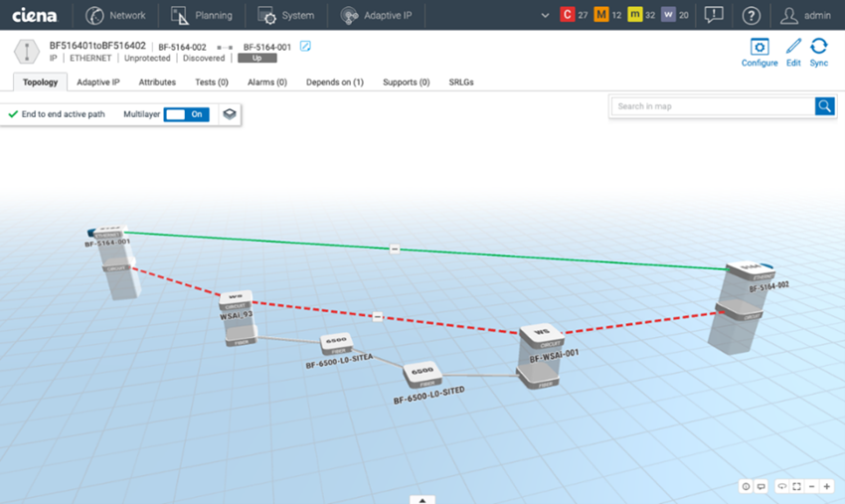Click the Configure button
Image resolution: width=845 pixels, height=504 pixels.
coord(760,53)
